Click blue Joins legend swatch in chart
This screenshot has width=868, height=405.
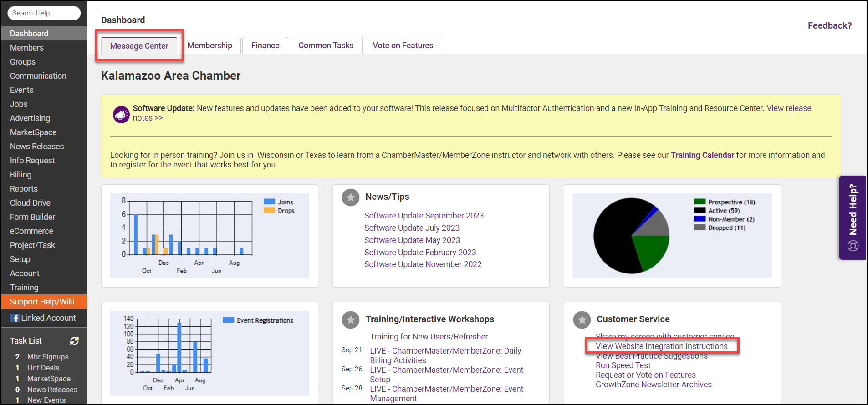tap(269, 202)
